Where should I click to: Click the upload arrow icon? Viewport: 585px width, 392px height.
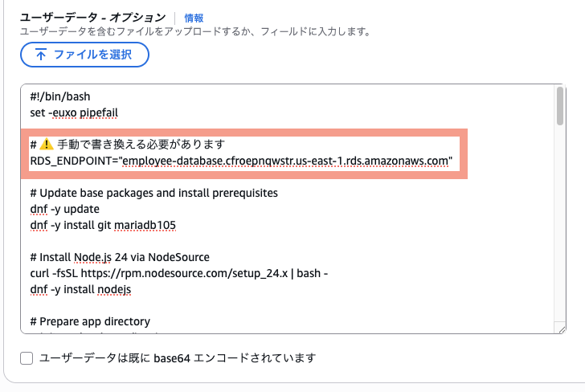tap(41, 55)
